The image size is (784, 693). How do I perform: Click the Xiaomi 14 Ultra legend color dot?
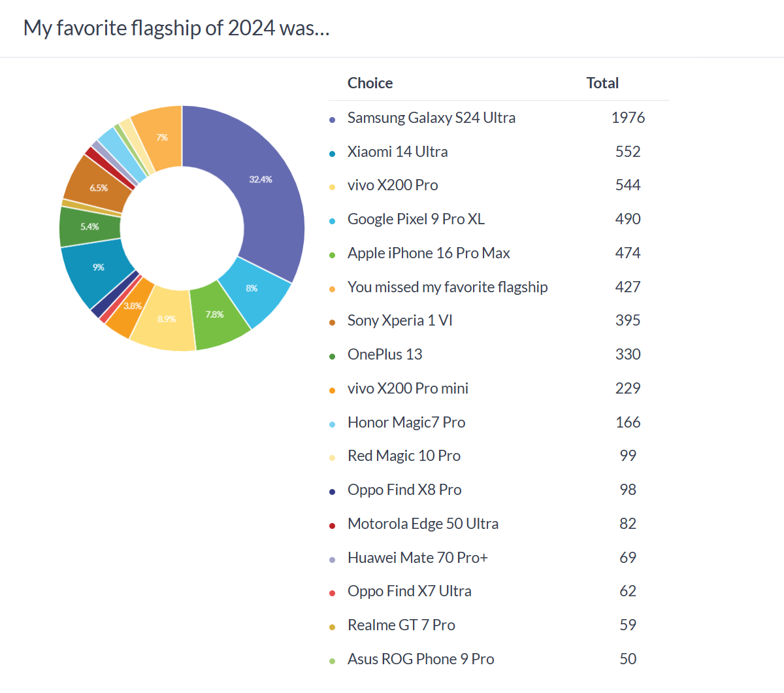click(332, 154)
